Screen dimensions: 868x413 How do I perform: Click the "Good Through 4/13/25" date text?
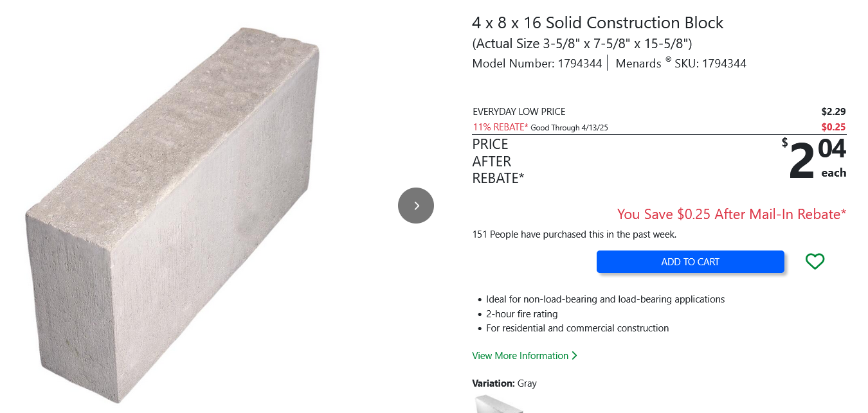569,128
